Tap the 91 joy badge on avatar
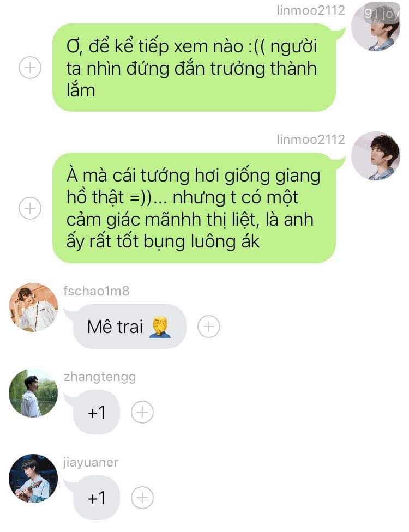This screenshot has width=409, height=532. (382, 14)
